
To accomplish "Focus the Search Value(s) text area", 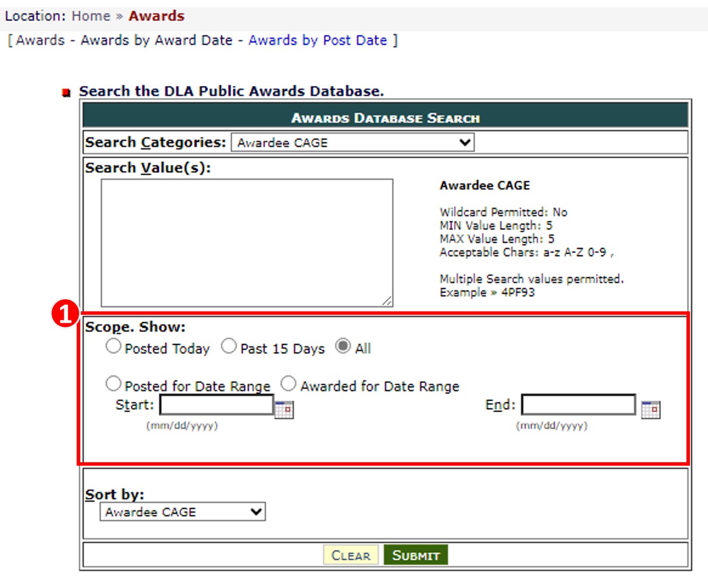I will tap(247, 243).
